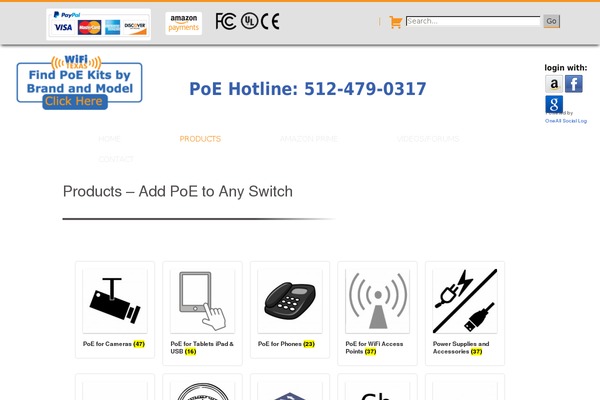
Task: Go to the HOME menu item
Action: click(109, 139)
